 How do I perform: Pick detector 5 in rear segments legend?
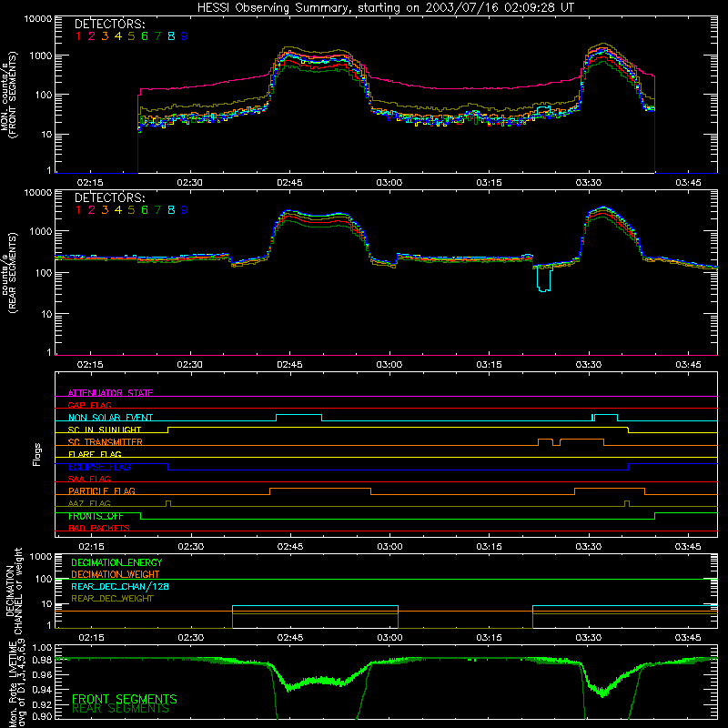131,210
